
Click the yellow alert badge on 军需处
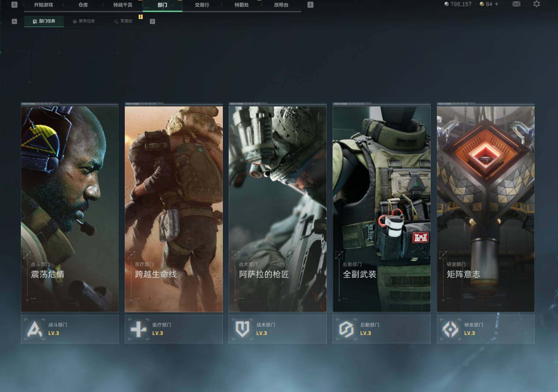[x=141, y=17]
